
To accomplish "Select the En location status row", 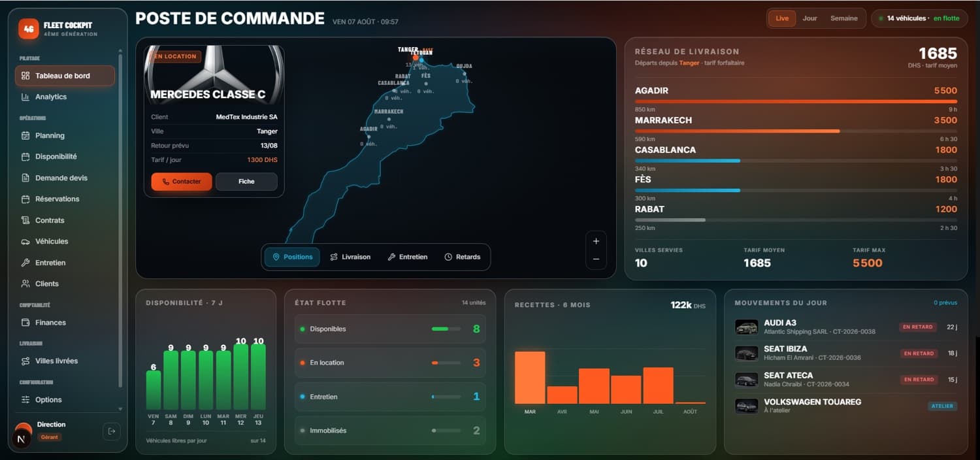I will (390, 363).
